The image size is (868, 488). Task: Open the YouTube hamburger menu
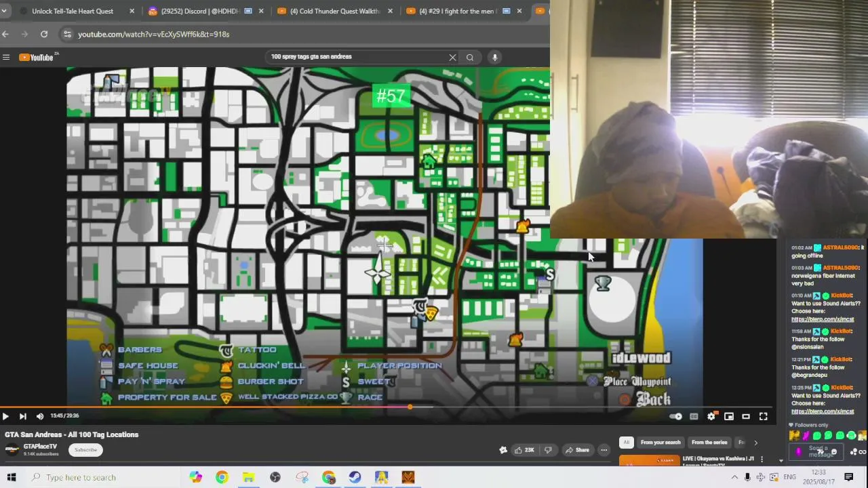pos(6,58)
